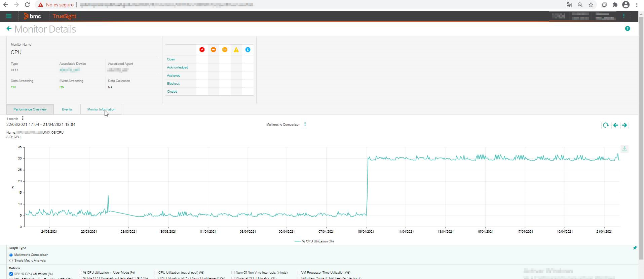Click the Closed event status link
This screenshot has width=644, height=279.
click(172, 92)
